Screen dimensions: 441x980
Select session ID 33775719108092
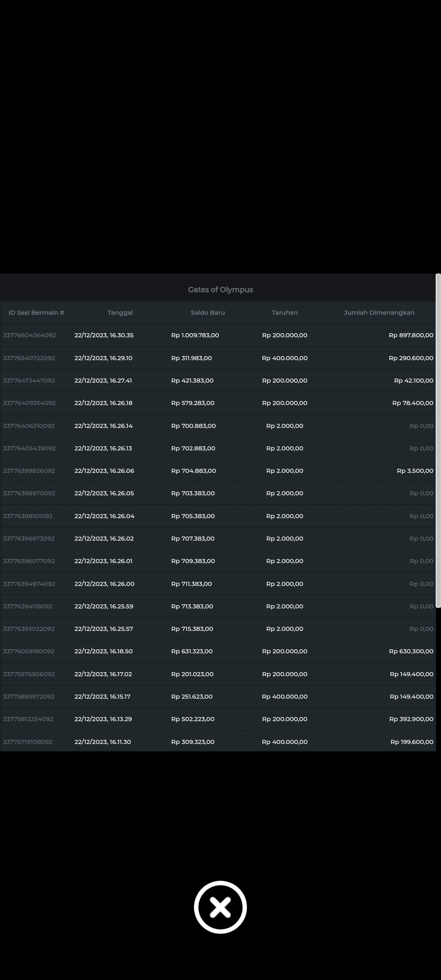point(28,742)
